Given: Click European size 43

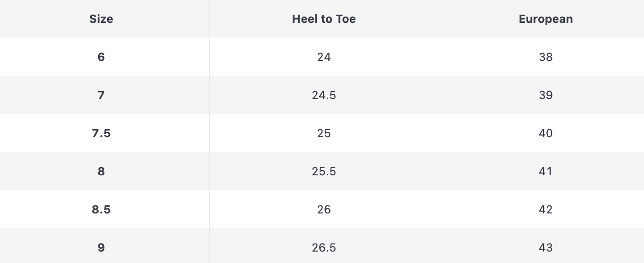Looking at the screenshot, I should coord(545,248).
